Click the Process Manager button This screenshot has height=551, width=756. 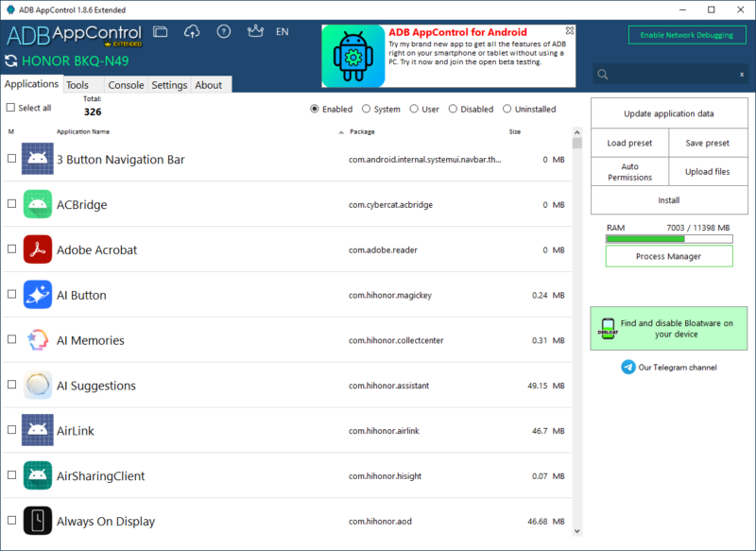(x=668, y=256)
